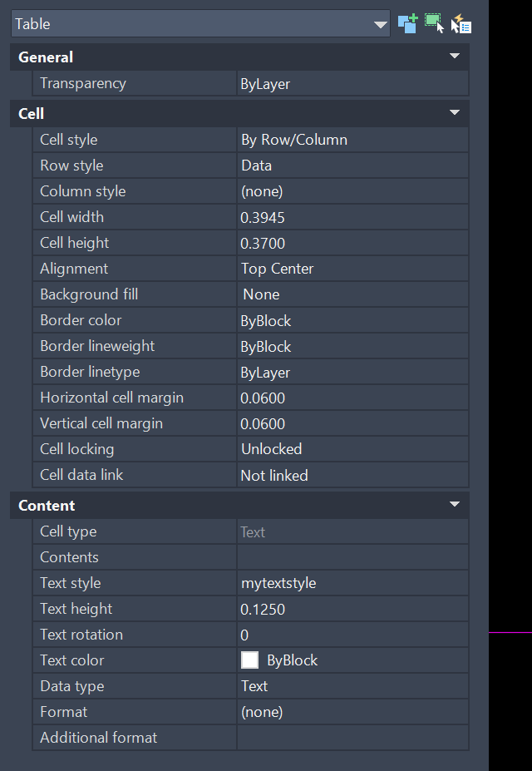Click the Alignment value Top Center
The width and height of the screenshot is (532, 771).
tap(352, 269)
